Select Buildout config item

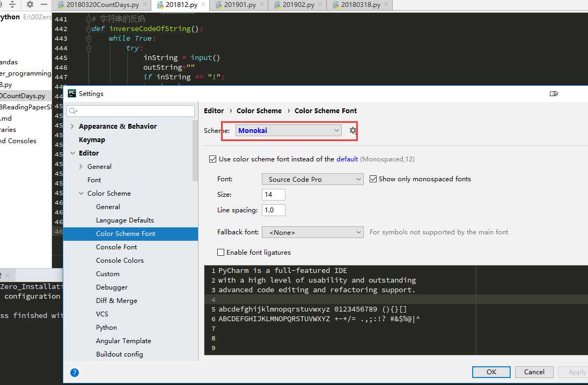(119, 354)
